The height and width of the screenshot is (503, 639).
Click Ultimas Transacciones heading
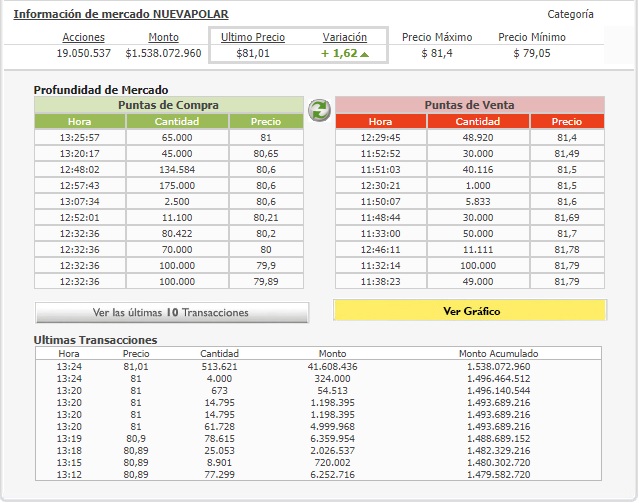(x=95, y=340)
